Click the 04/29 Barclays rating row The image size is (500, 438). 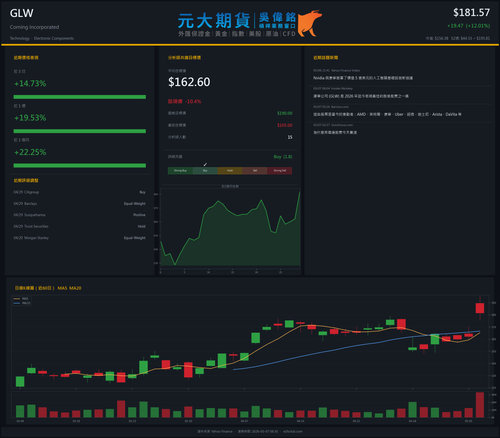pyautogui.click(x=80, y=204)
